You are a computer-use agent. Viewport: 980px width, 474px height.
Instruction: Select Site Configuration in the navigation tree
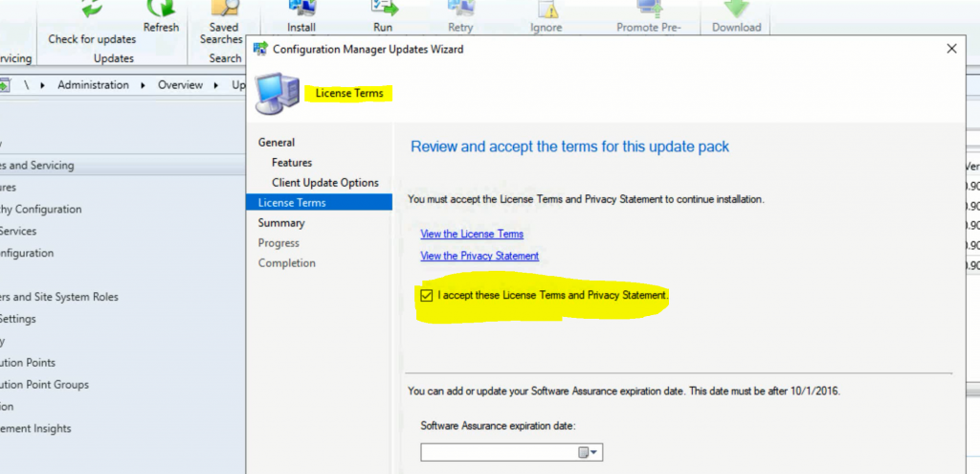coord(27,253)
